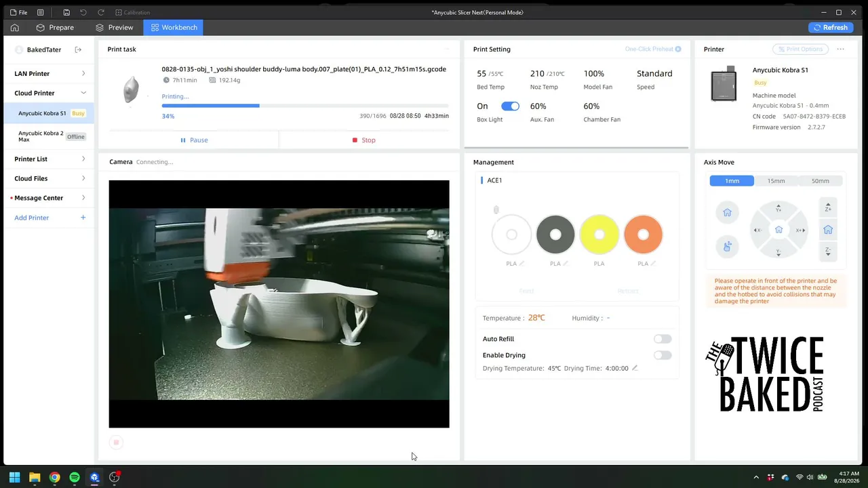Click the print progress bar
This screenshot has width=868, height=488.
pyautogui.click(x=305, y=106)
